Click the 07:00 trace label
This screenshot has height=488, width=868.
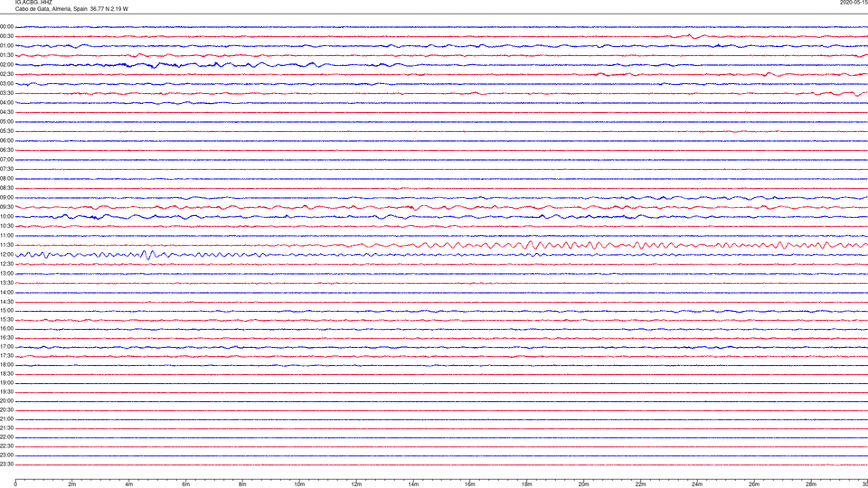click(x=6, y=159)
